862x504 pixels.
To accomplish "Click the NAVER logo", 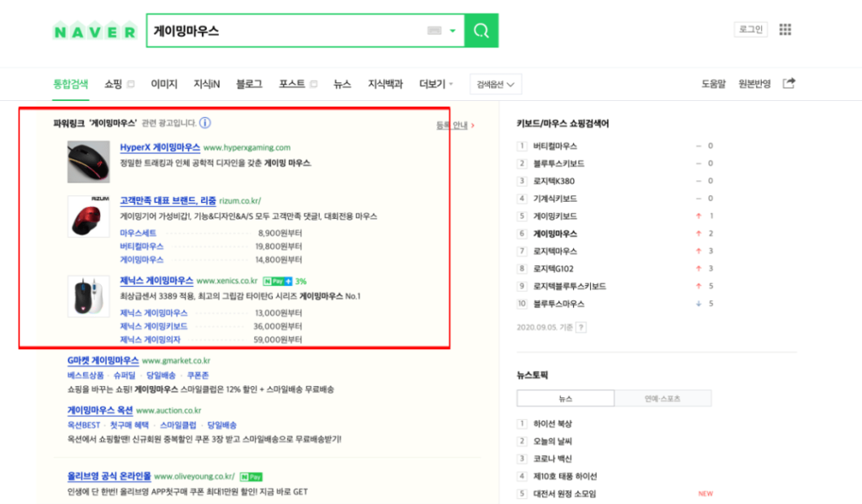I will click(x=94, y=32).
